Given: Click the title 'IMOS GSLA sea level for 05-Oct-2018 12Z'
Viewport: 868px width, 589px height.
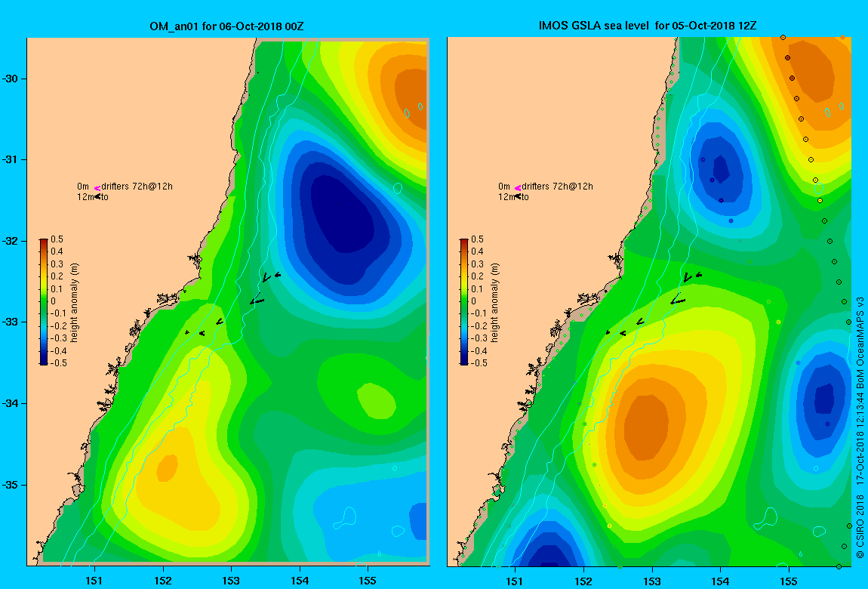Looking at the screenshot, I should click(648, 26).
